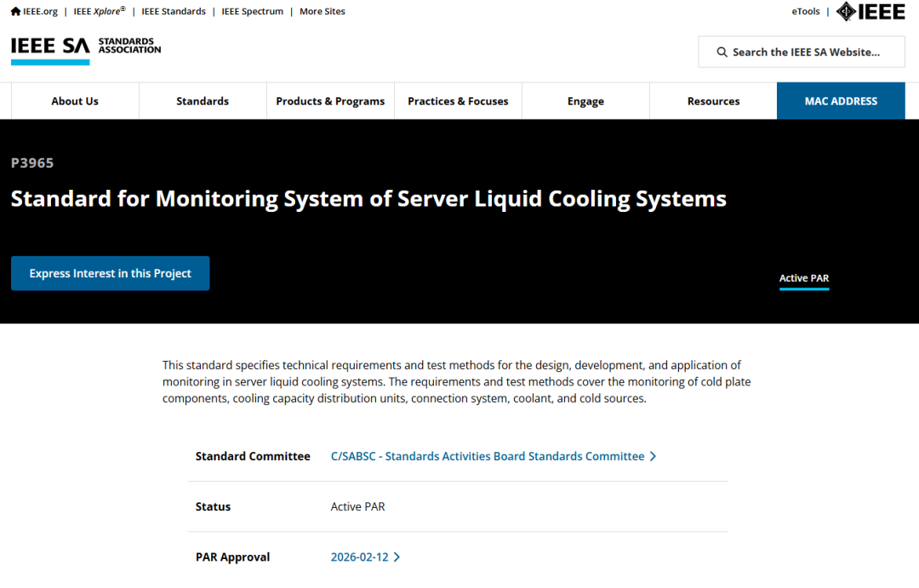Open the Resources menu

(x=713, y=100)
